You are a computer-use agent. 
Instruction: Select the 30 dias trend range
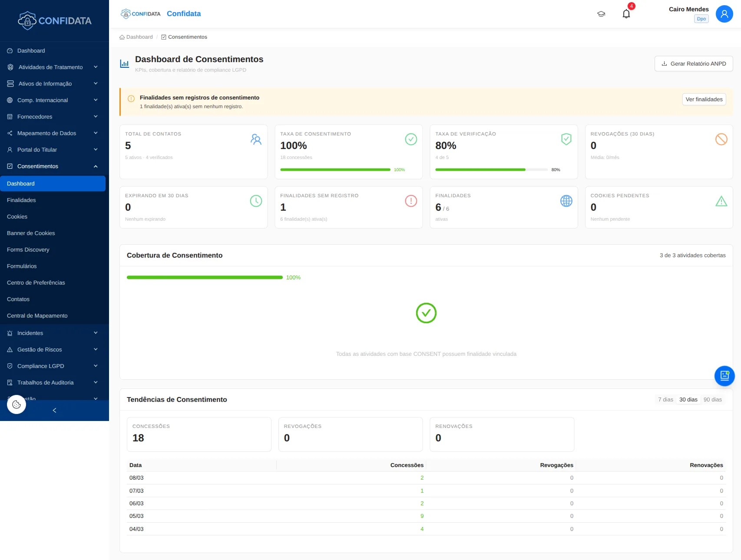(x=688, y=400)
